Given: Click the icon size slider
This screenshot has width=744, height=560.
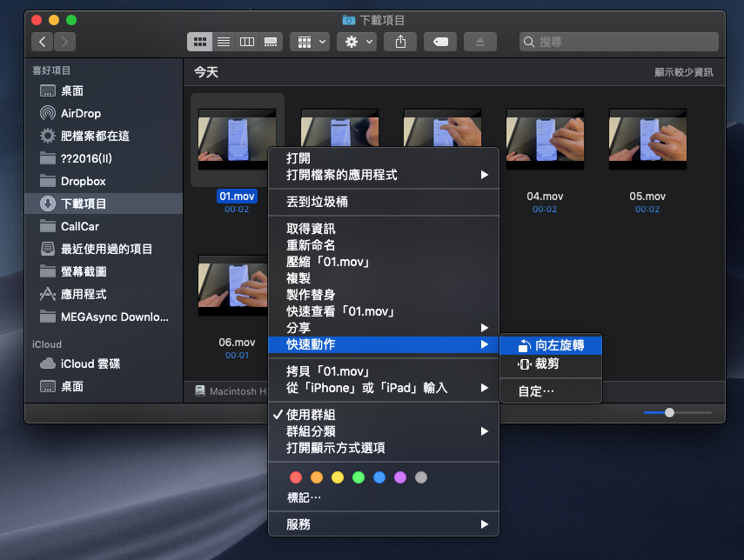Looking at the screenshot, I should 678,412.
